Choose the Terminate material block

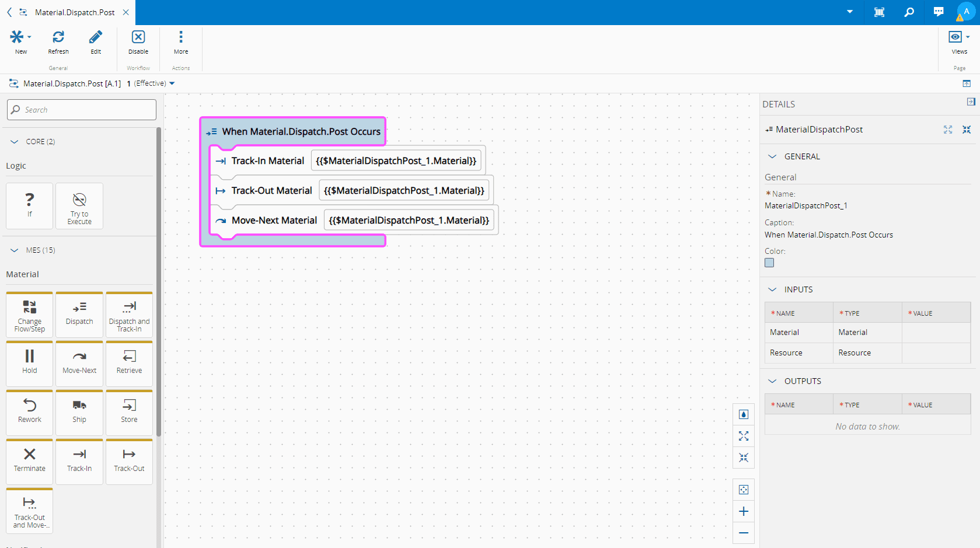click(x=30, y=460)
